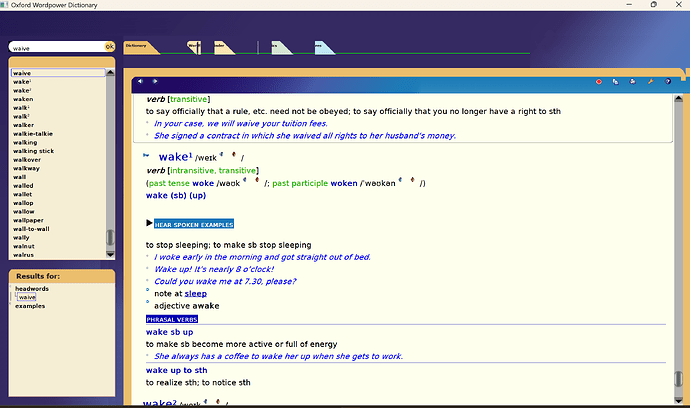This screenshot has width=690, height=408.
Task: Expand 'headwords' in the Results tree
Action: pos(32,289)
